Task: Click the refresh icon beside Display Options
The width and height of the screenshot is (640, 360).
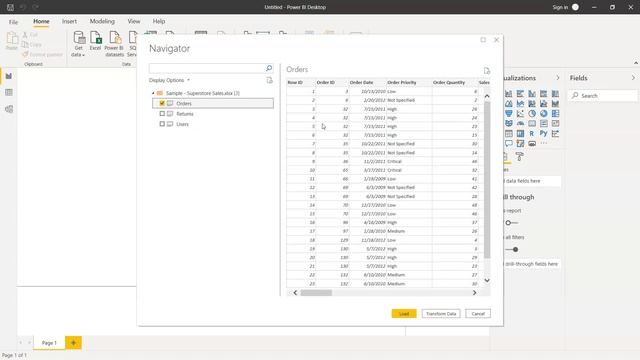Action: (x=269, y=80)
